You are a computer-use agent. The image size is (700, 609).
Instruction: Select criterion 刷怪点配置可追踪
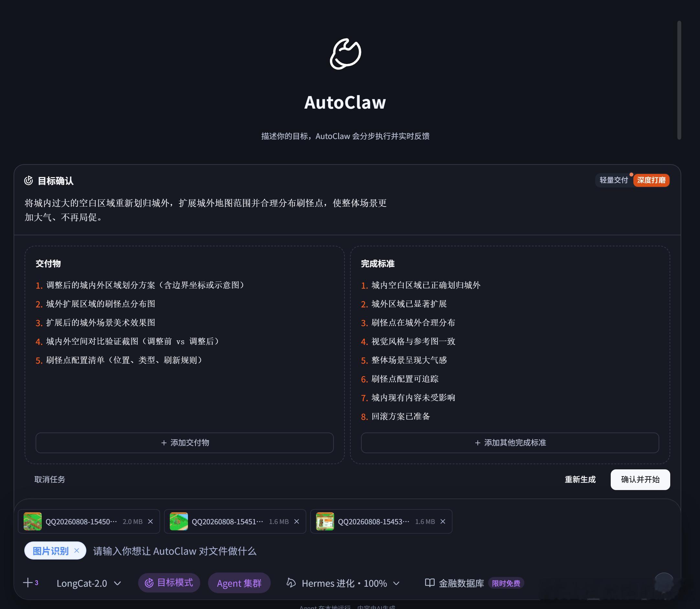point(405,379)
